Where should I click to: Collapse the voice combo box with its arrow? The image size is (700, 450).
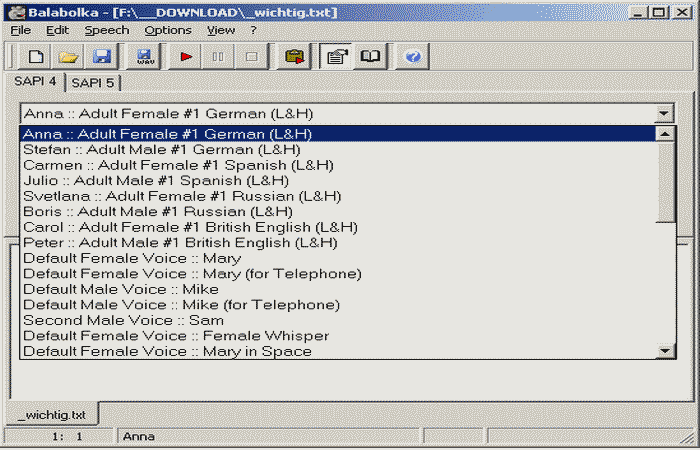pyautogui.click(x=666, y=114)
